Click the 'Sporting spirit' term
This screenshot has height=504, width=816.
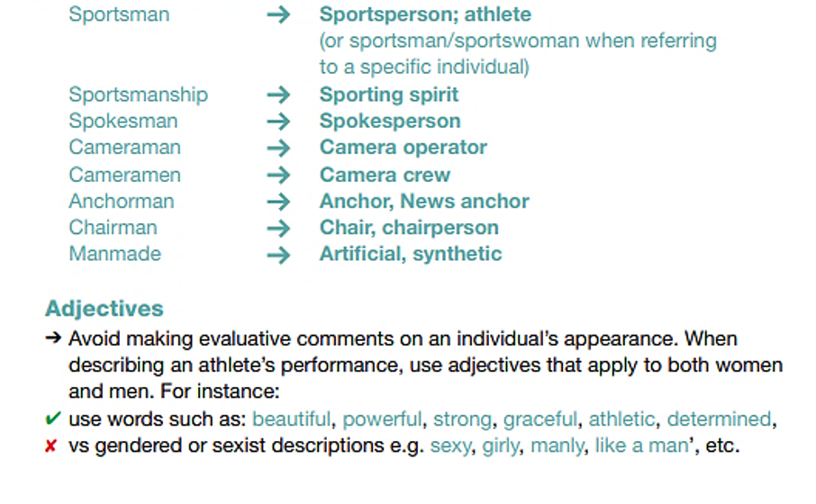[389, 94]
